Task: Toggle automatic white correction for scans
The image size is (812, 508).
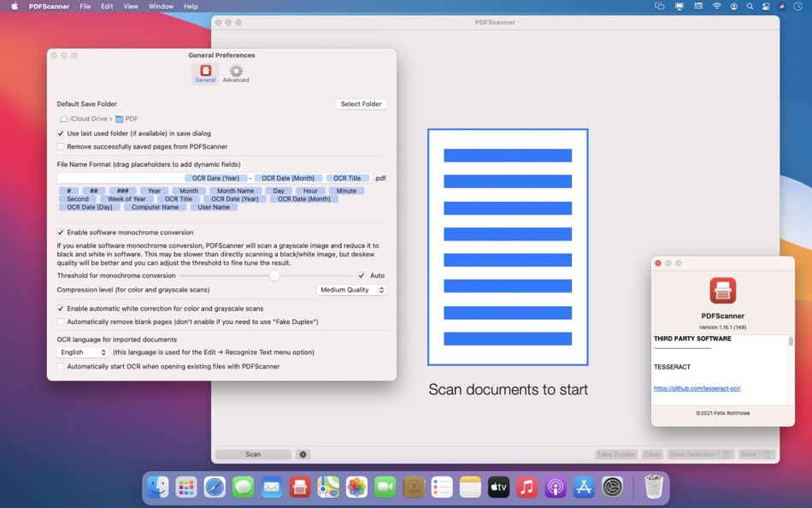Action: point(61,309)
